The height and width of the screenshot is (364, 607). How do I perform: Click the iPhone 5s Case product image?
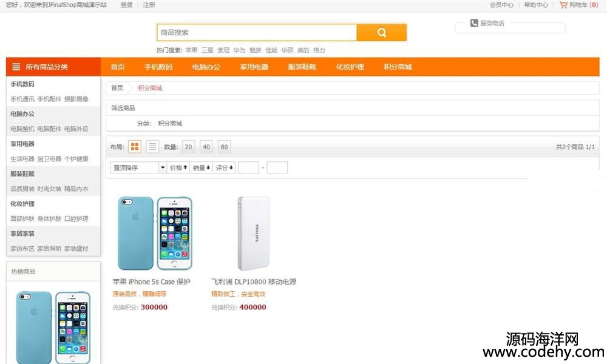[155, 233]
